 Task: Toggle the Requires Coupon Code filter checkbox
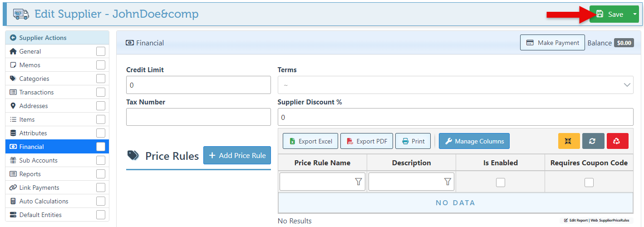pyautogui.click(x=589, y=183)
